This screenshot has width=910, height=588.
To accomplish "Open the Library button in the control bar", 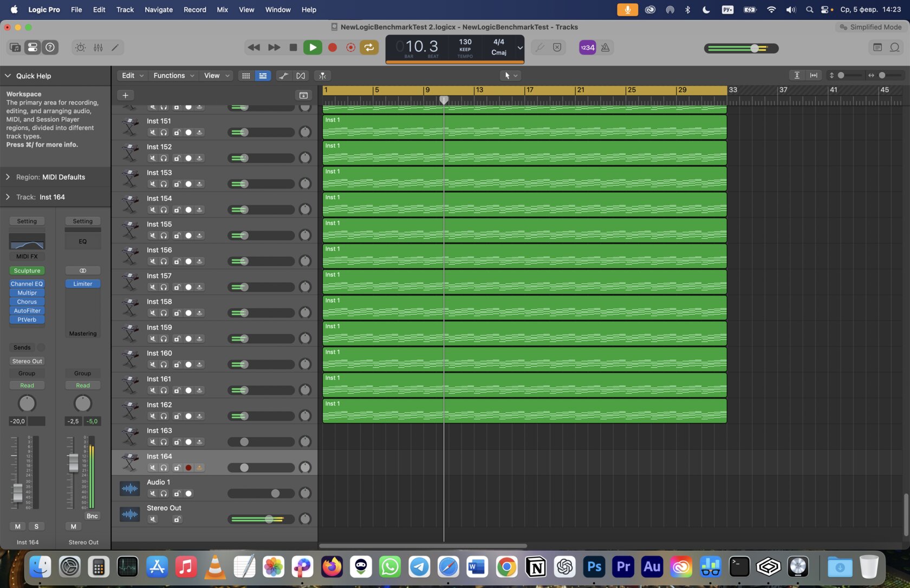I will [x=15, y=48].
